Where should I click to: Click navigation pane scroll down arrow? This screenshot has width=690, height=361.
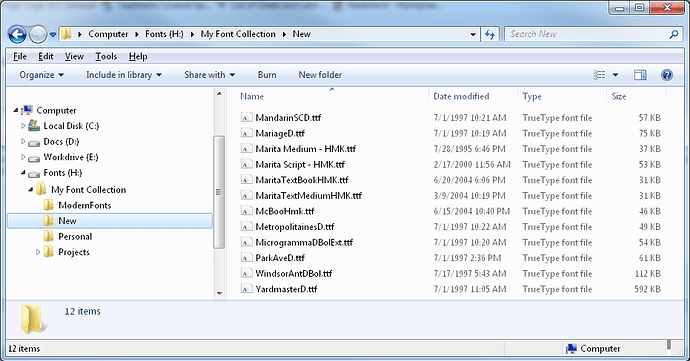[x=219, y=293]
